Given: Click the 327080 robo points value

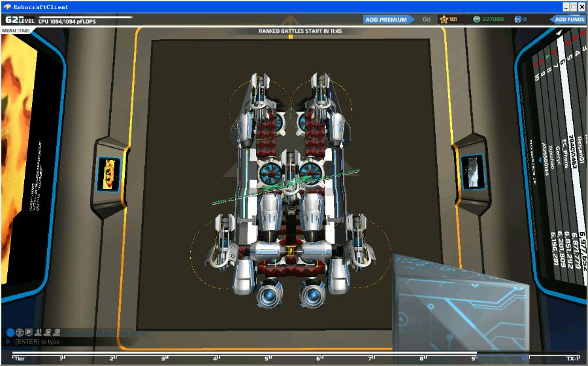Looking at the screenshot, I should (493, 19).
